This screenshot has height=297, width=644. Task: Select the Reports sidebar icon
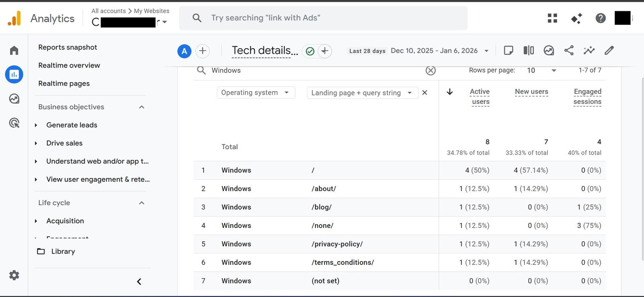tap(14, 75)
